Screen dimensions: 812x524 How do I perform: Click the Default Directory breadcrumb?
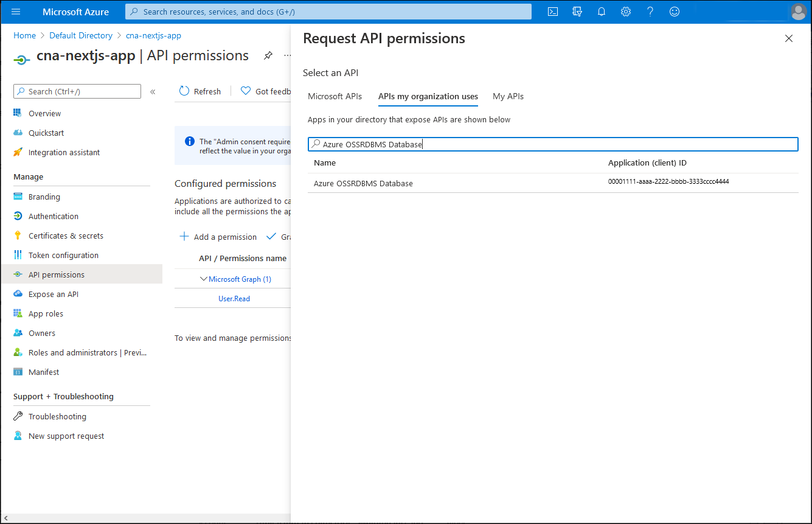point(81,35)
